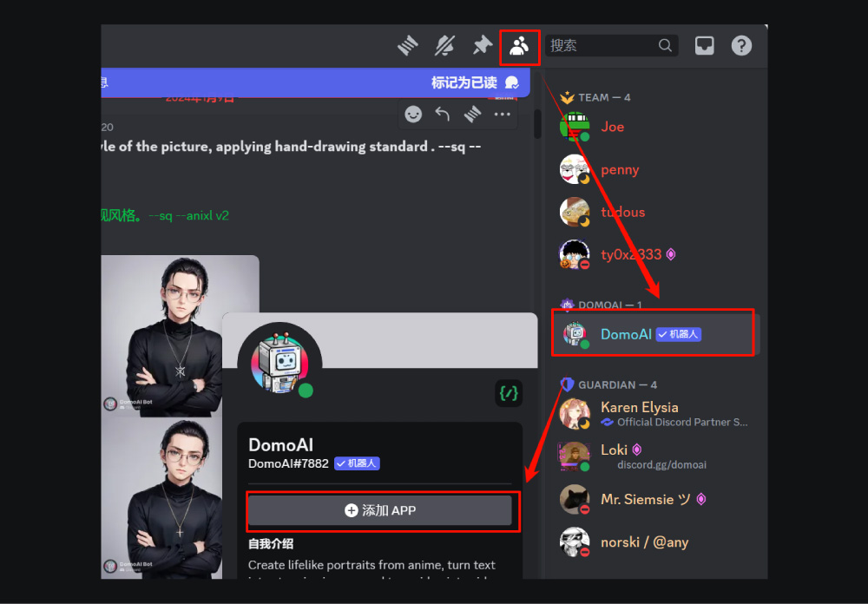Create thread from message hover toolbar
Screen dimensions: 868x604
click(x=472, y=114)
